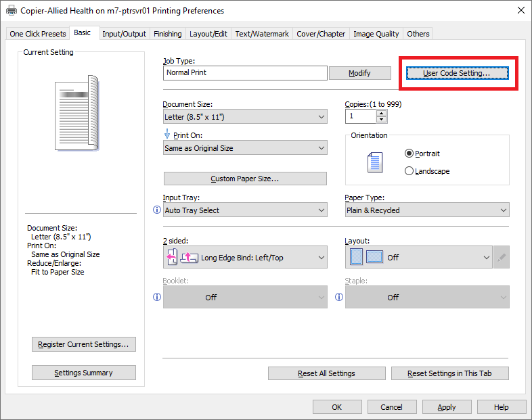This screenshot has width=532, height=420.
Task: Switch to the Finishing tab
Action: [167, 34]
